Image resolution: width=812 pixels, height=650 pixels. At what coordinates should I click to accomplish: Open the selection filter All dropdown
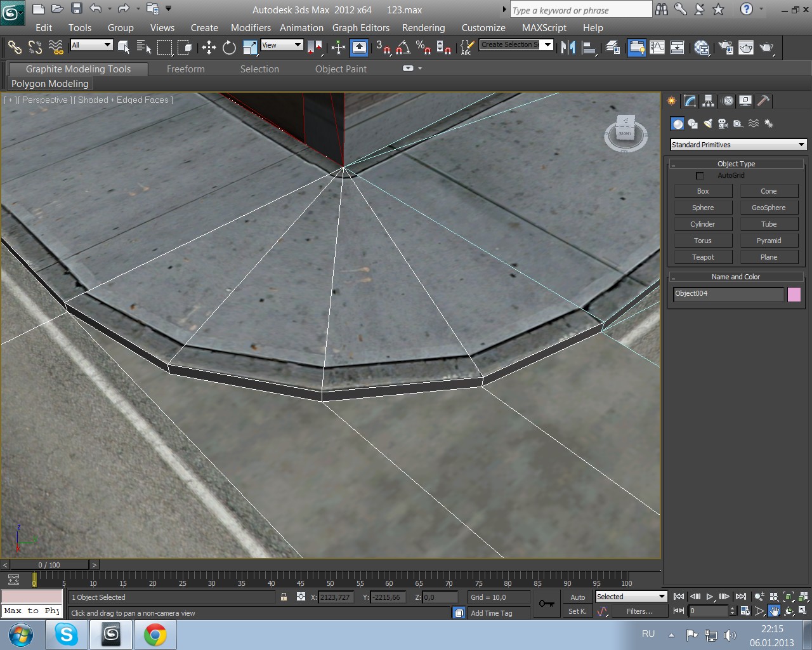91,45
